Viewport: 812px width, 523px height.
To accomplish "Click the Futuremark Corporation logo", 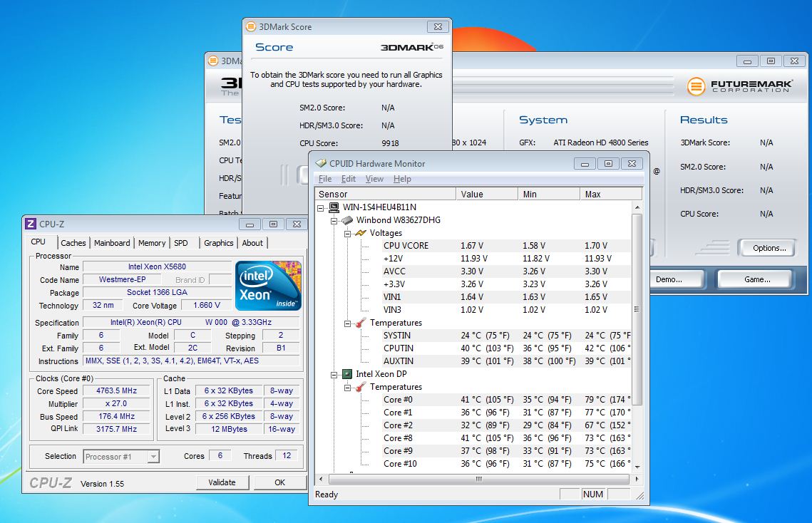I will point(739,86).
